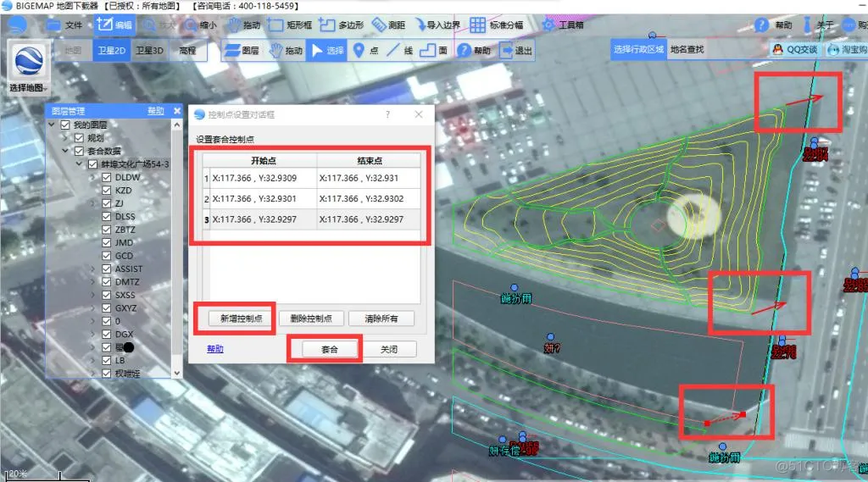Choose the 面 polygon area tool
The image size is (868, 482).
point(427,50)
